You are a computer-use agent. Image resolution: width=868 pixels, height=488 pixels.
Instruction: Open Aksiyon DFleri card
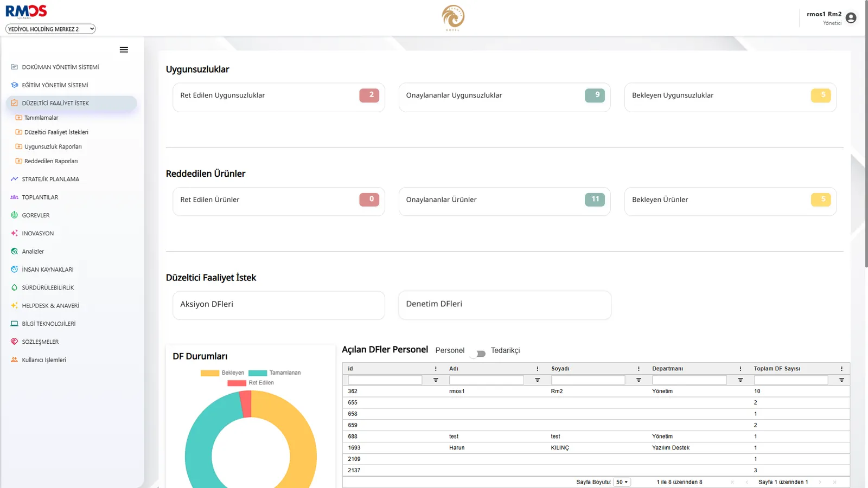click(279, 305)
